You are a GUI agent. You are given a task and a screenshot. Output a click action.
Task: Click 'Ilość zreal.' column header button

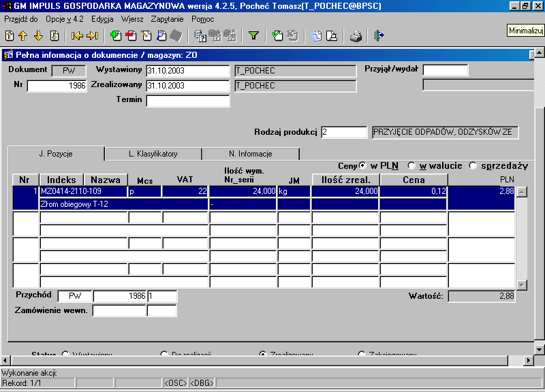tap(345, 180)
